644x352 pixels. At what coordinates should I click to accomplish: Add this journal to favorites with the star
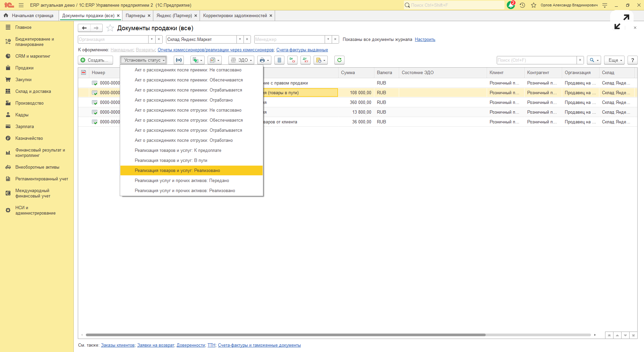(x=110, y=28)
